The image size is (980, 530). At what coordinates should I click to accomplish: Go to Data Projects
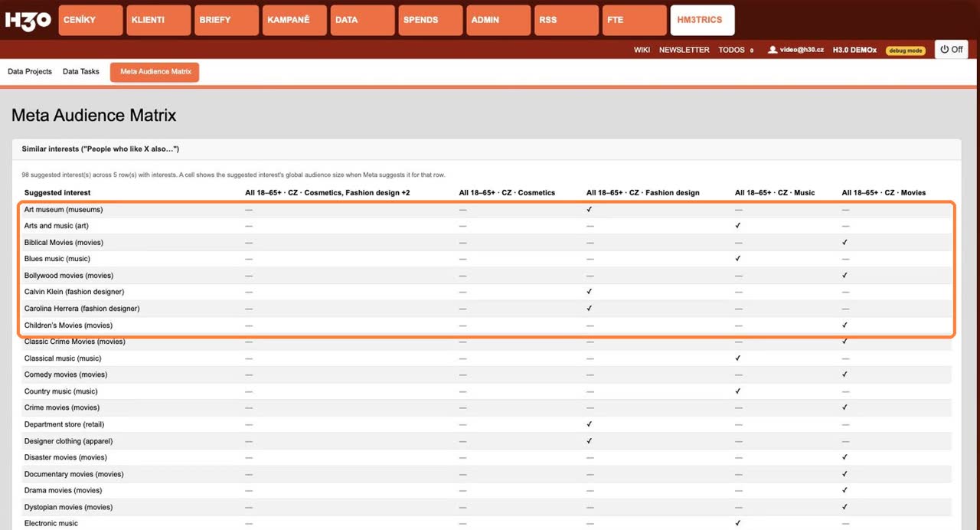(x=30, y=72)
